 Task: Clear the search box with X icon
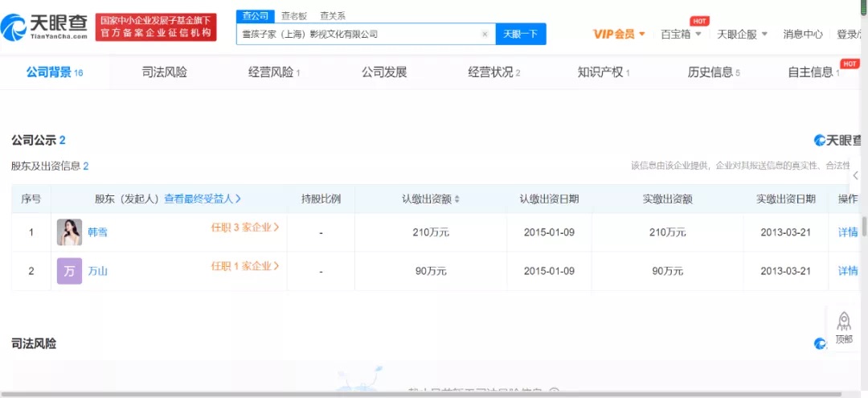(x=485, y=35)
